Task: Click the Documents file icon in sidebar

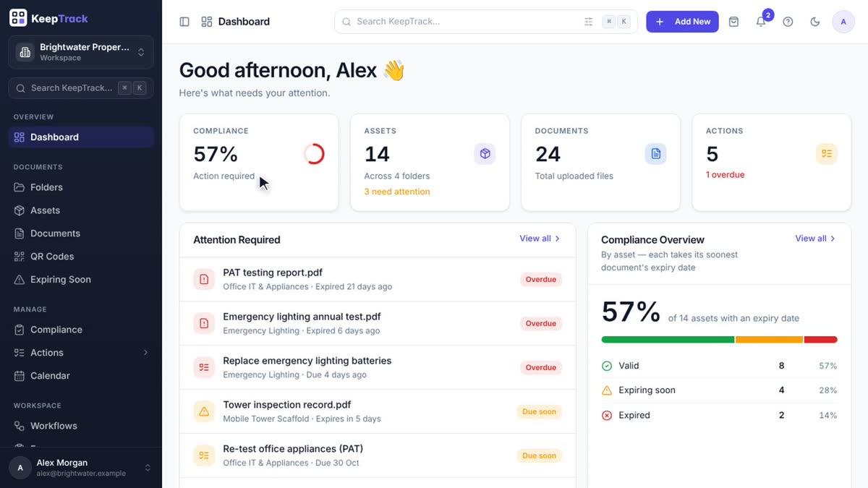Action: 20,234
